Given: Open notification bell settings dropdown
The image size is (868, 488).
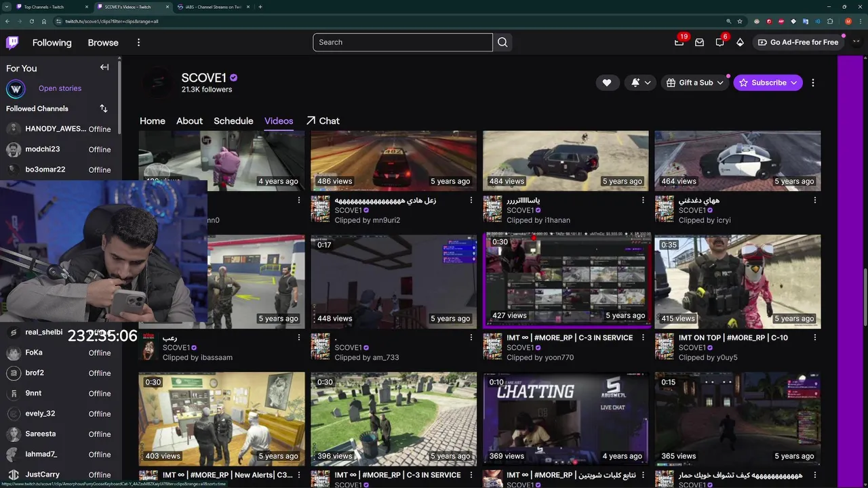Looking at the screenshot, I should [640, 83].
